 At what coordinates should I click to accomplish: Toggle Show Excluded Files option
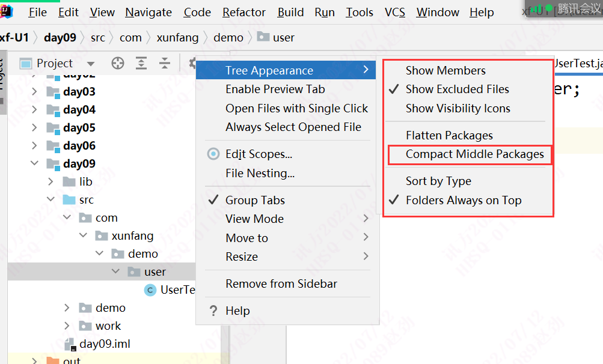[457, 89]
